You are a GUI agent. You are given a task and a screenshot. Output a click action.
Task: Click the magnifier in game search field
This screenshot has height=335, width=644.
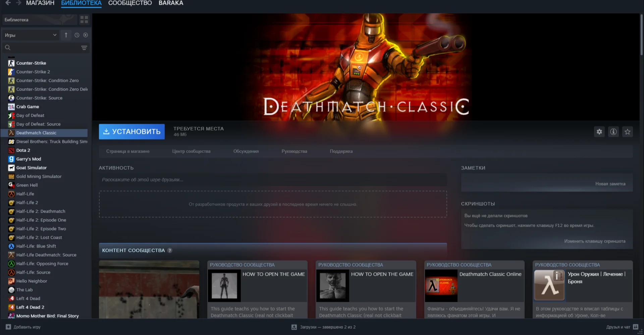(x=8, y=48)
